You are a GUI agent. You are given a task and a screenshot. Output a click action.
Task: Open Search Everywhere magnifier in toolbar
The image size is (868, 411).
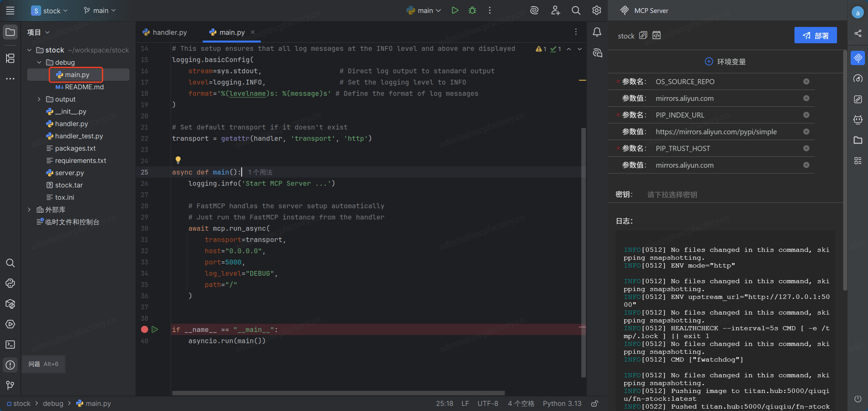click(x=576, y=11)
